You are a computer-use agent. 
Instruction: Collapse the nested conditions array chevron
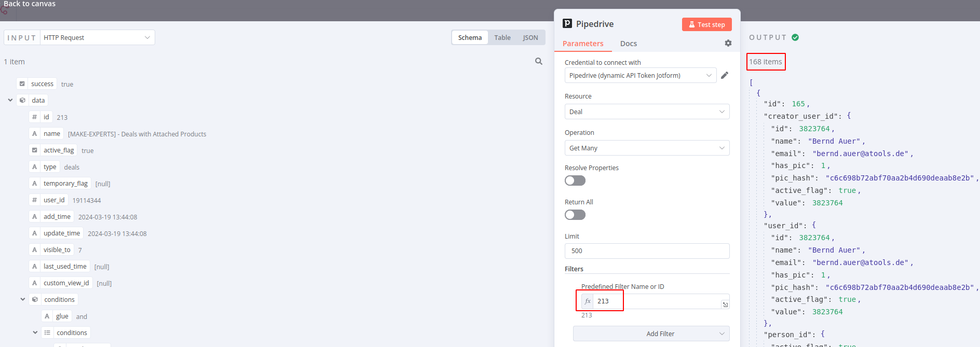pos(35,332)
